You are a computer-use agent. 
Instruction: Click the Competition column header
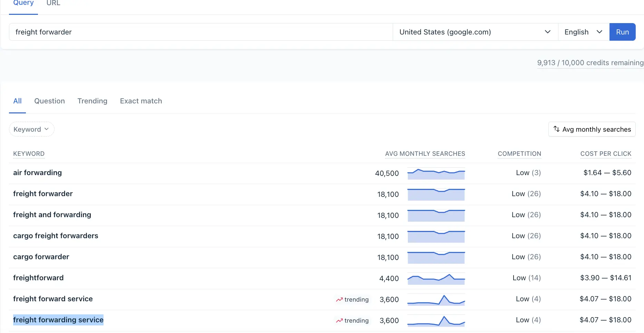[519, 154]
